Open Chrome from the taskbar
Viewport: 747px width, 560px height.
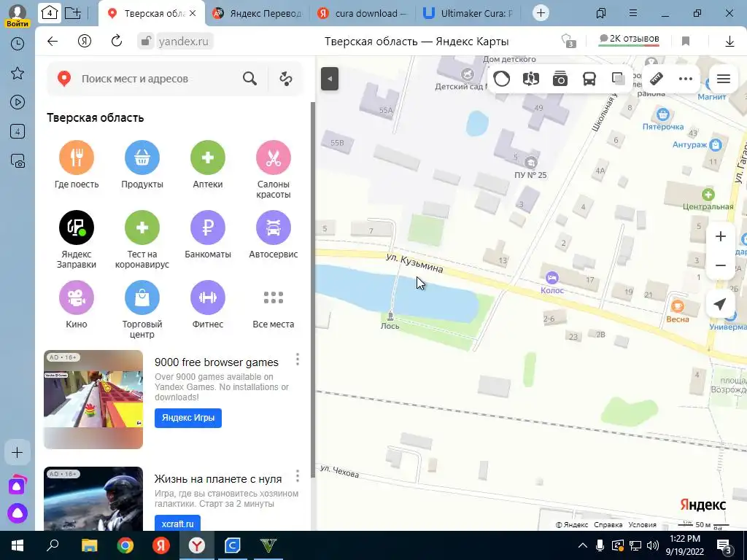point(125,545)
